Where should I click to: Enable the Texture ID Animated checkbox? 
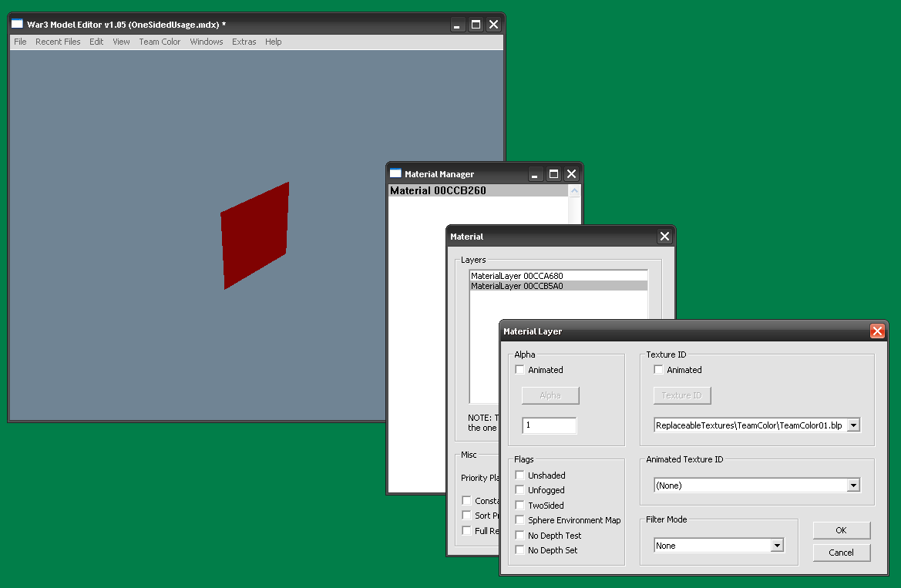point(658,370)
